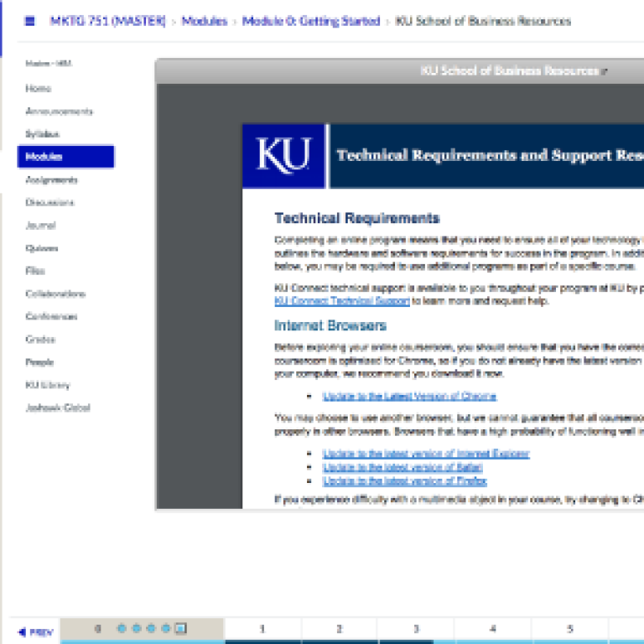Open Assignments in the course sidebar
Screen dimensions: 644x644
click(51, 180)
